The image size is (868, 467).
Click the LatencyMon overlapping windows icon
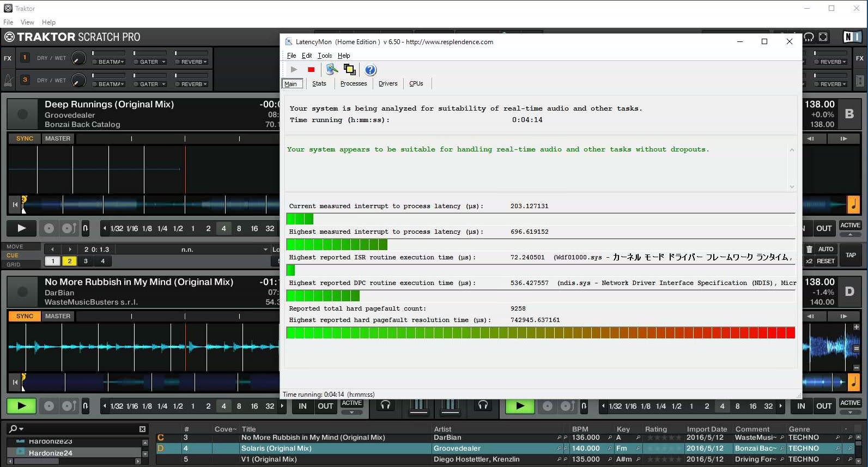pyautogui.click(x=350, y=69)
